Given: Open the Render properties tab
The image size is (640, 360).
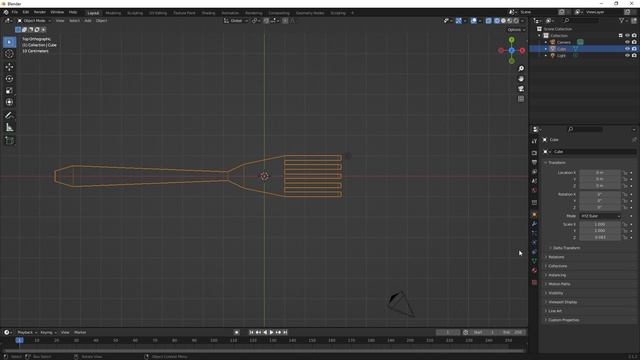Looking at the screenshot, I should tap(534, 153).
